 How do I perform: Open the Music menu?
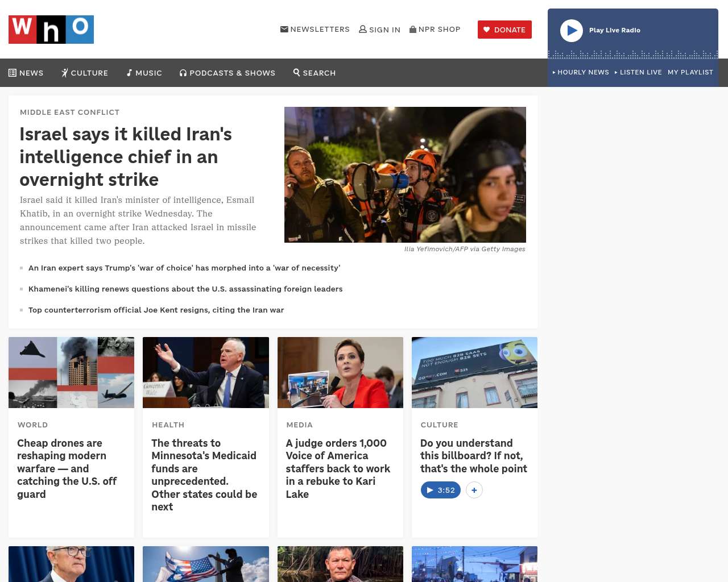point(144,73)
